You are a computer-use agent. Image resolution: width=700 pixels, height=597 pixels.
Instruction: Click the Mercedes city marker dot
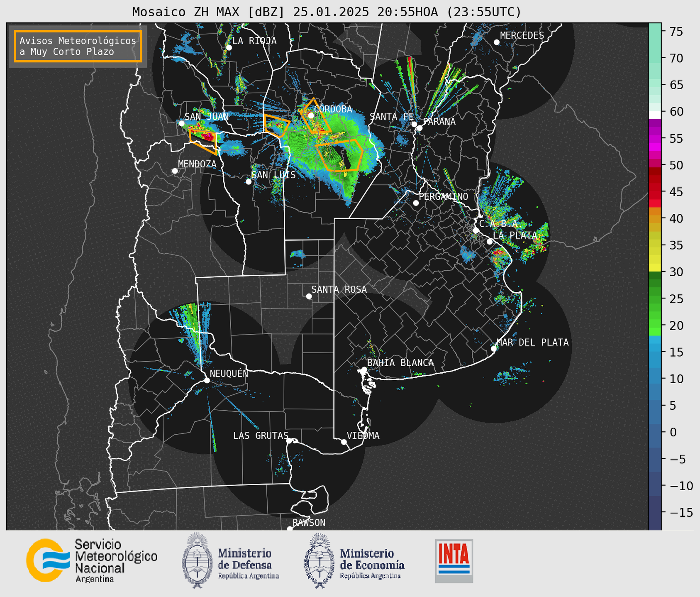(496, 42)
